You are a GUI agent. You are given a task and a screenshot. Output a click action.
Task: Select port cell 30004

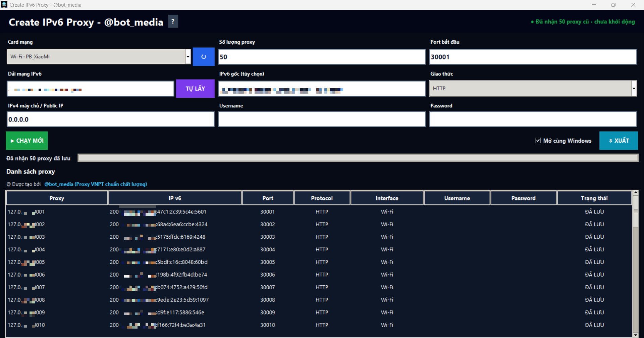pyautogui.click(x=268, y=249)
